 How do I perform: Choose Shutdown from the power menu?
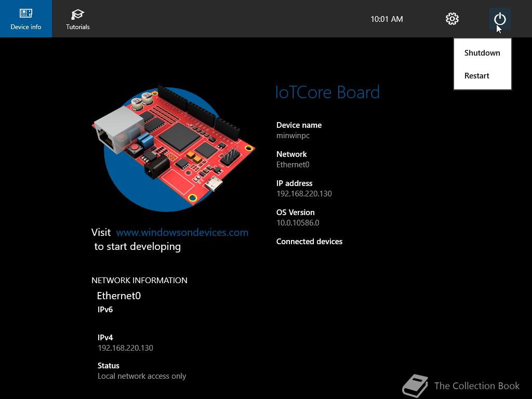(482, 53)
